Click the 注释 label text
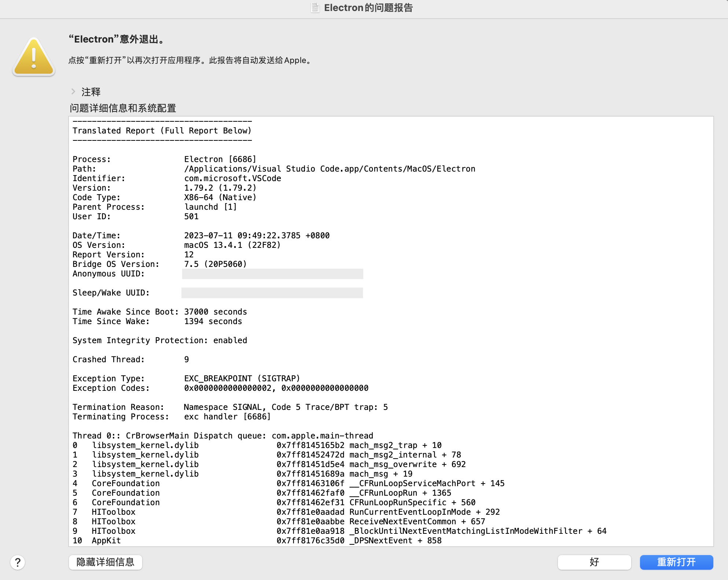Image resolution: width=728 pixels, height=580 pixels. pos(91,92)
